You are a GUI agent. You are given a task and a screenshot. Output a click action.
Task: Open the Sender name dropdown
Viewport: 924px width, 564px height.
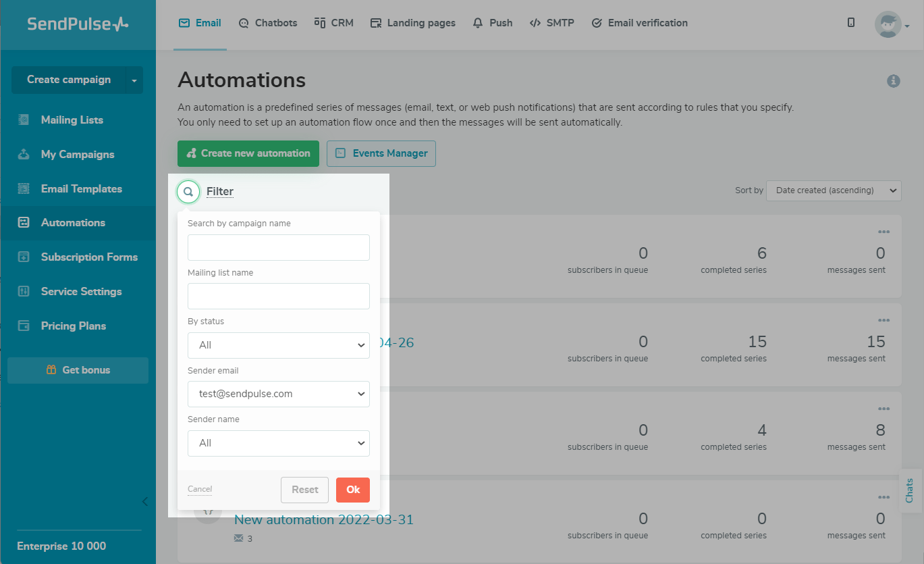coord(279,443)
